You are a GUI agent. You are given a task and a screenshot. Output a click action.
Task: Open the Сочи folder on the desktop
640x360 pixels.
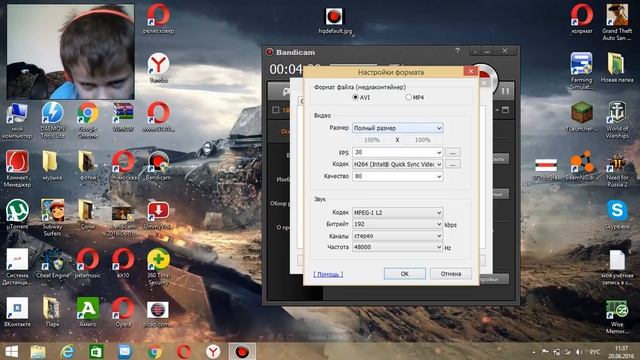coord(87,214)
